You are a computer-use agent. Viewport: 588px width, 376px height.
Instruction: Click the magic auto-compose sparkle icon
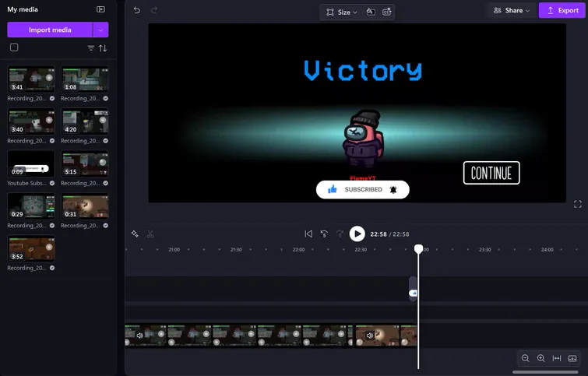135,234
